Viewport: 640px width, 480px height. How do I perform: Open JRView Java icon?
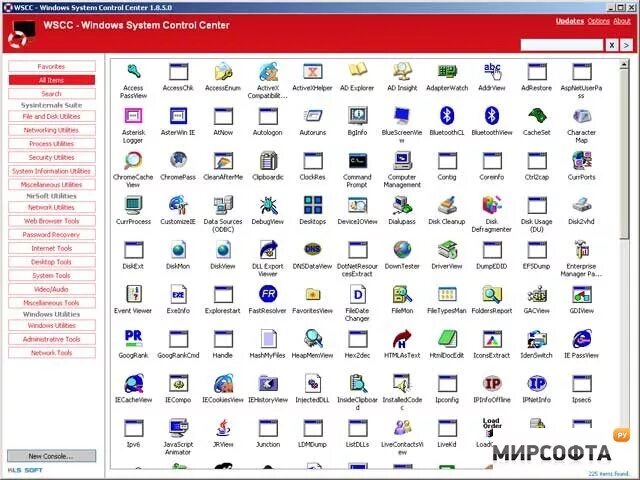tap(223, 428)
